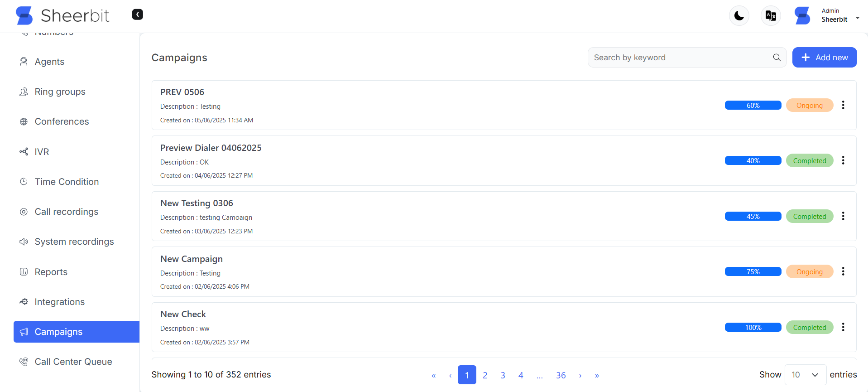Go to page 36 in pagination

click(561, 375)
